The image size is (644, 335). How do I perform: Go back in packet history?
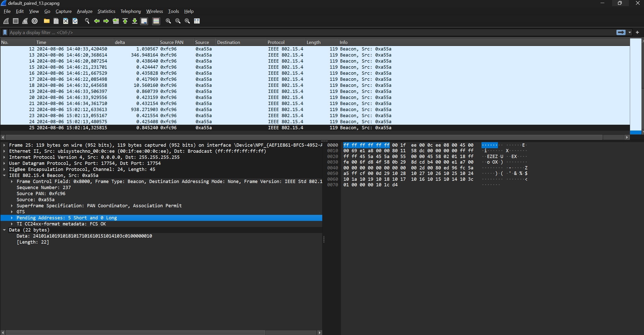click(x=97, y=21)
